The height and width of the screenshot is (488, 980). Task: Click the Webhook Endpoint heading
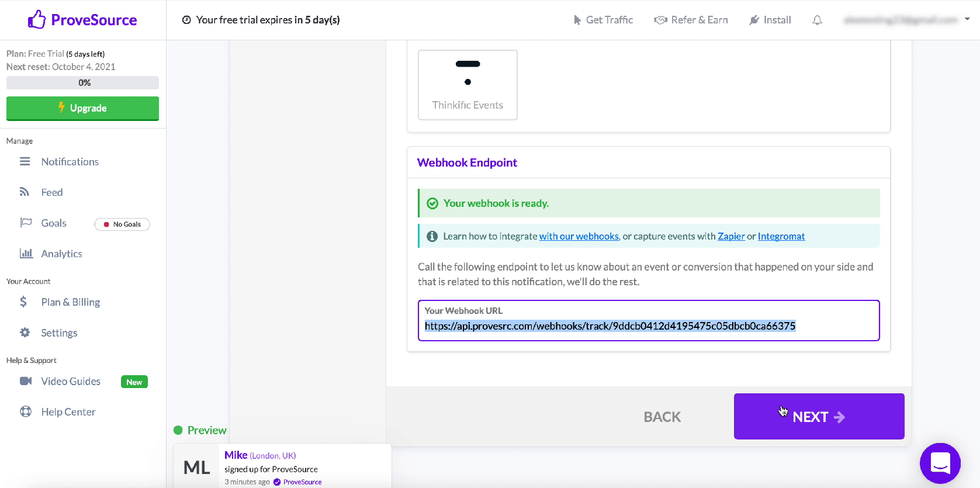coord(467,162)
